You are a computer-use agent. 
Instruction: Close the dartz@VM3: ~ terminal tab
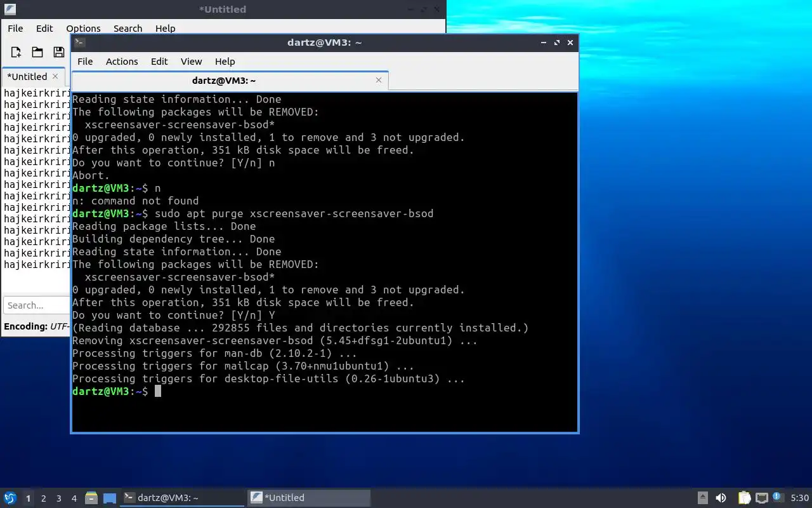pos(379,80)
